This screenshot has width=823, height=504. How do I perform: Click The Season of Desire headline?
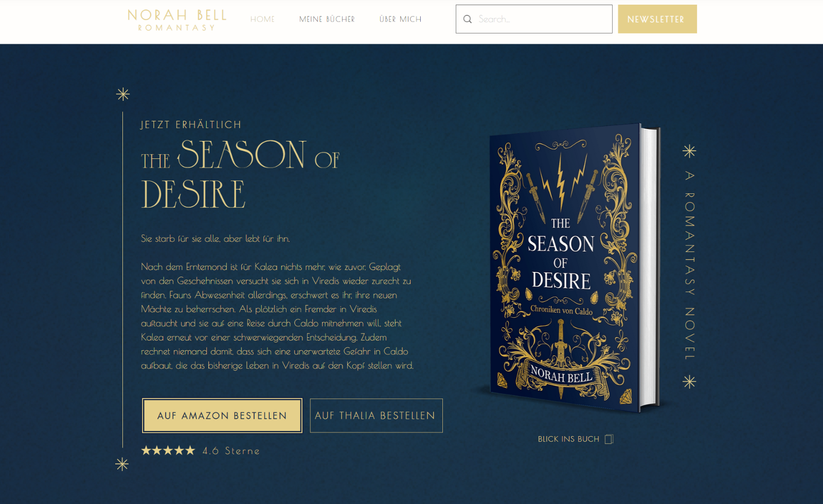(x=240, y=174)
